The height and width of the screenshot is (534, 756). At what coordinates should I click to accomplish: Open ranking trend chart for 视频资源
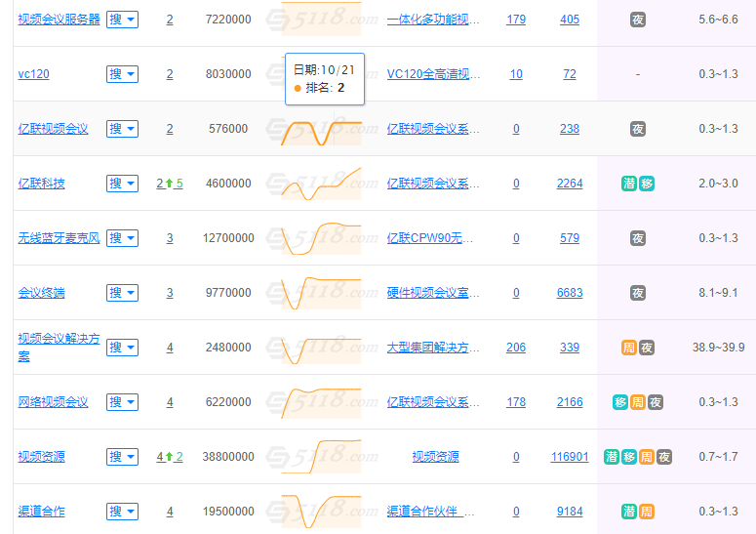(x=321, y=457)
